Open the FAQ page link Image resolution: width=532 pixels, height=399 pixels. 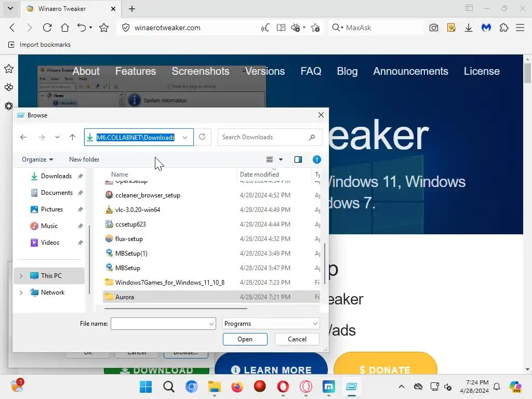311,71
